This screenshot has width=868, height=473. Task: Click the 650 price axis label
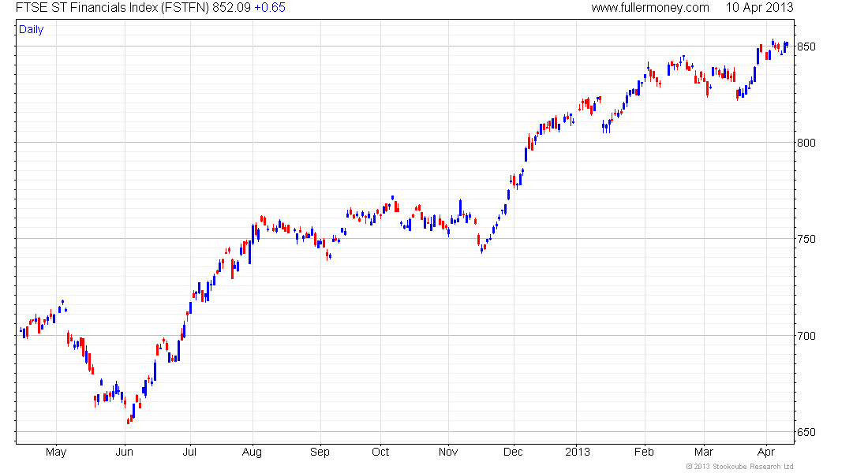(806, 432)
